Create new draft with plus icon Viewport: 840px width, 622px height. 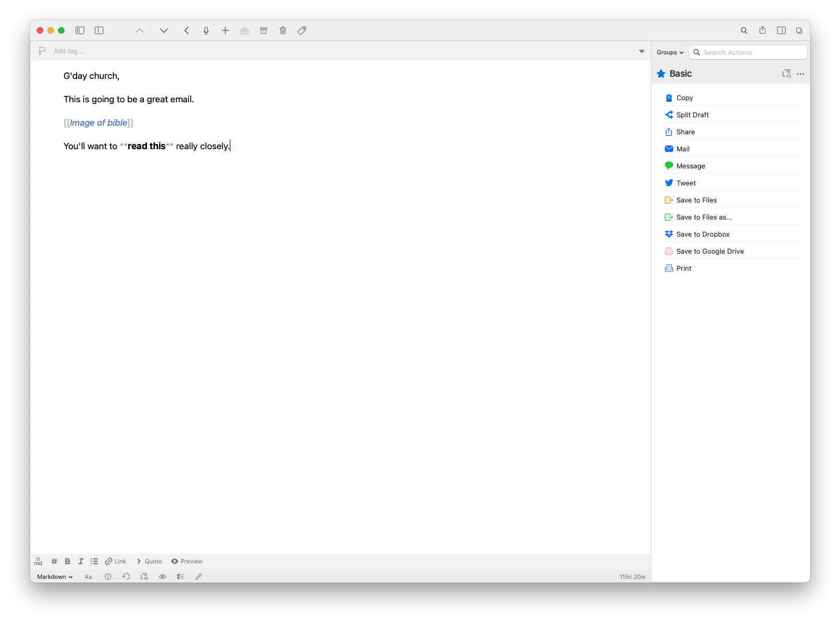tap(225, 30)
